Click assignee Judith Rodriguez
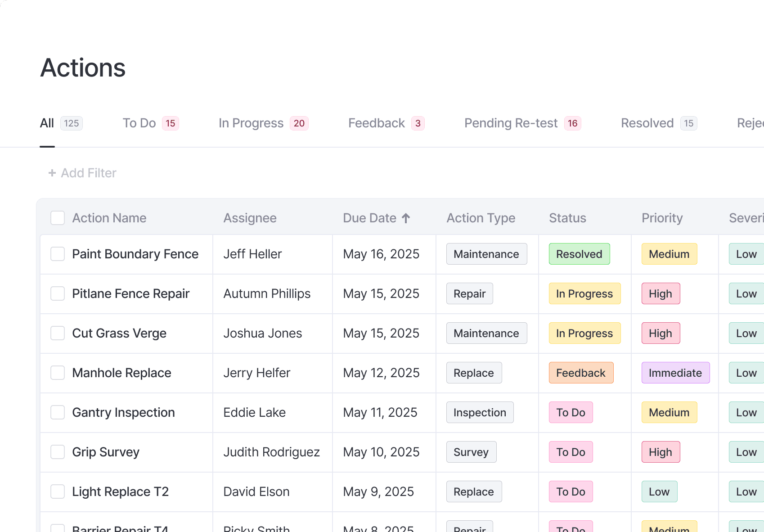 coord(271,452)
